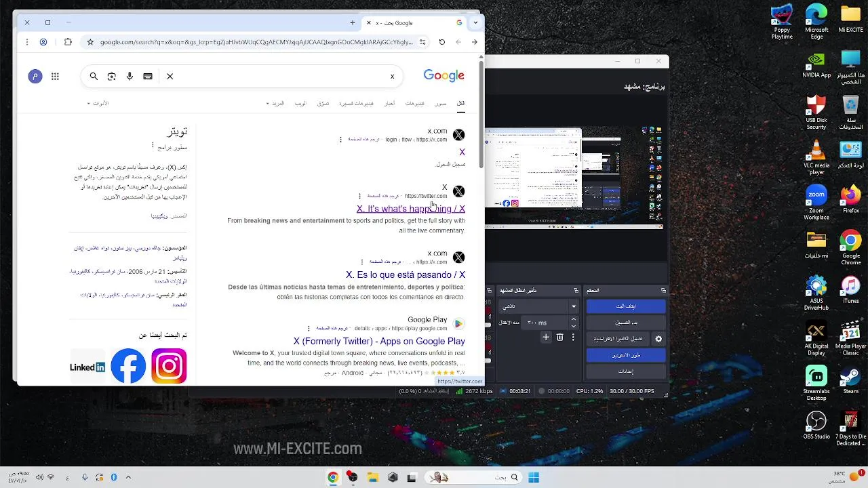
Task: Open Chrome tab search dropdown
Action: pyautogui.click(x=475, y=23)
